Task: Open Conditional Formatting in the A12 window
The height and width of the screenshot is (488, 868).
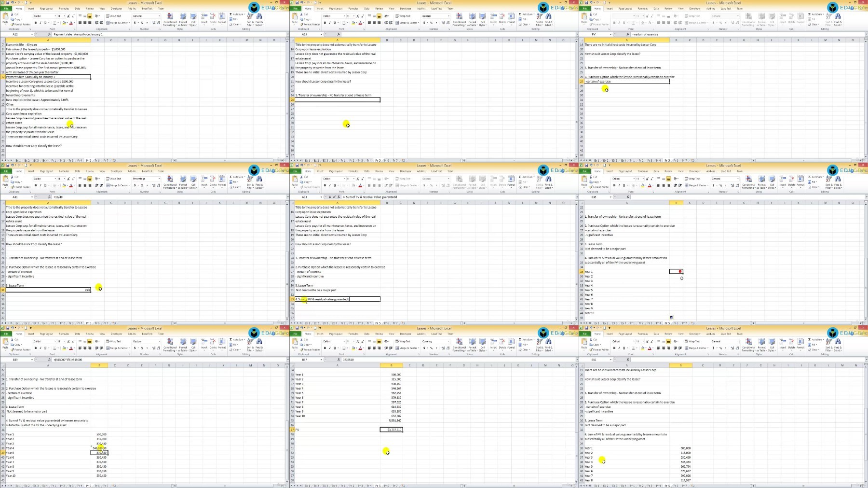Action: click(170, 19)
